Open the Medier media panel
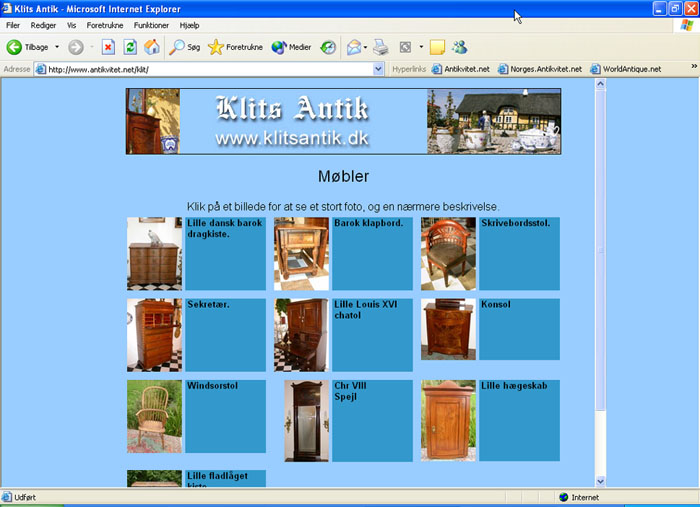The width and height of the screenshot is (700, 507). tap(292, 47)
